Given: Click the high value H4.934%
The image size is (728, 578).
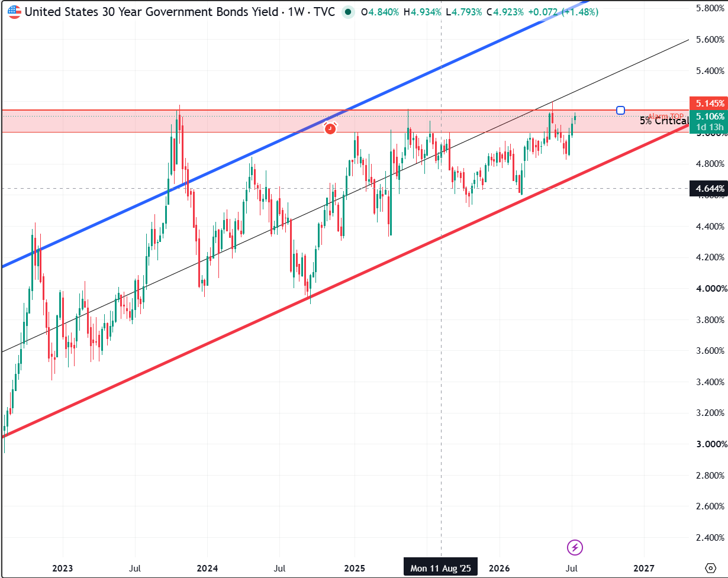Looking at the screenshot, I should (x=423, y=12).
